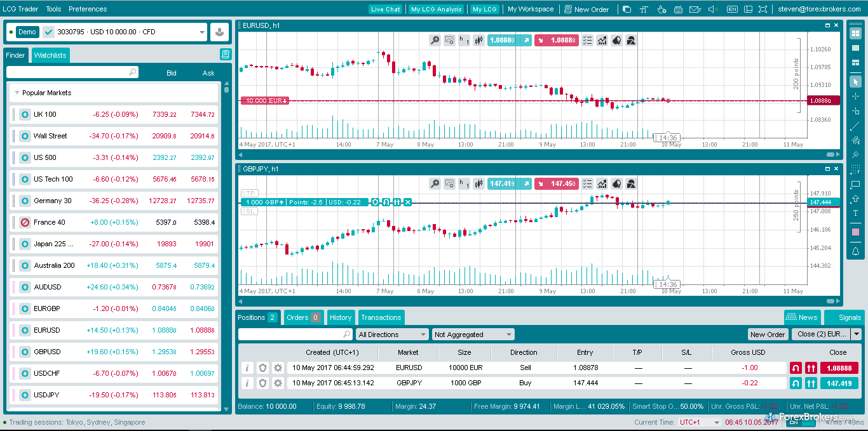Switch EURUSD chart candlestick type

click(x=478, y=40)
